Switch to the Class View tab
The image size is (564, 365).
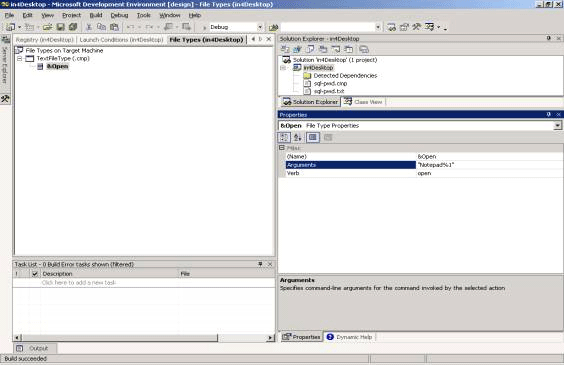pos(363,102)
